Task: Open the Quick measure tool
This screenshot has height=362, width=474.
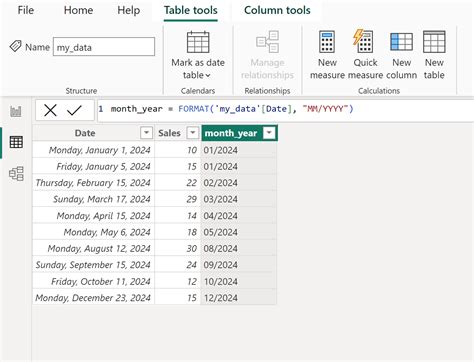Action: (365, 55)
